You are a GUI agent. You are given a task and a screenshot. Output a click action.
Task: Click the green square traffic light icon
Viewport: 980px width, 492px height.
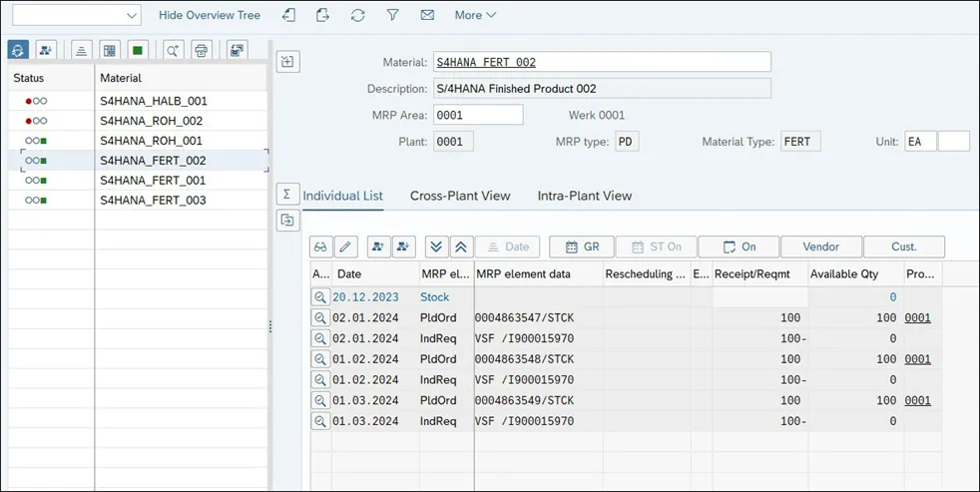point(138,50)
